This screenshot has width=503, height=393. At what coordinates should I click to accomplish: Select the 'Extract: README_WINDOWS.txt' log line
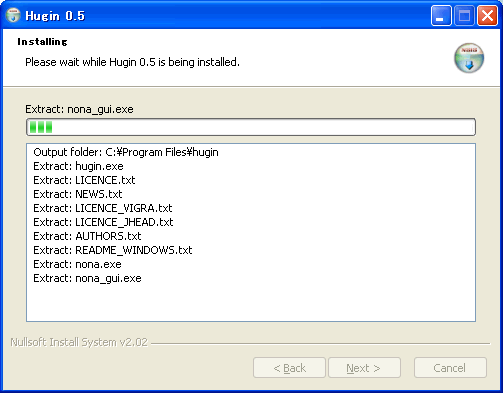coord(113,250)
